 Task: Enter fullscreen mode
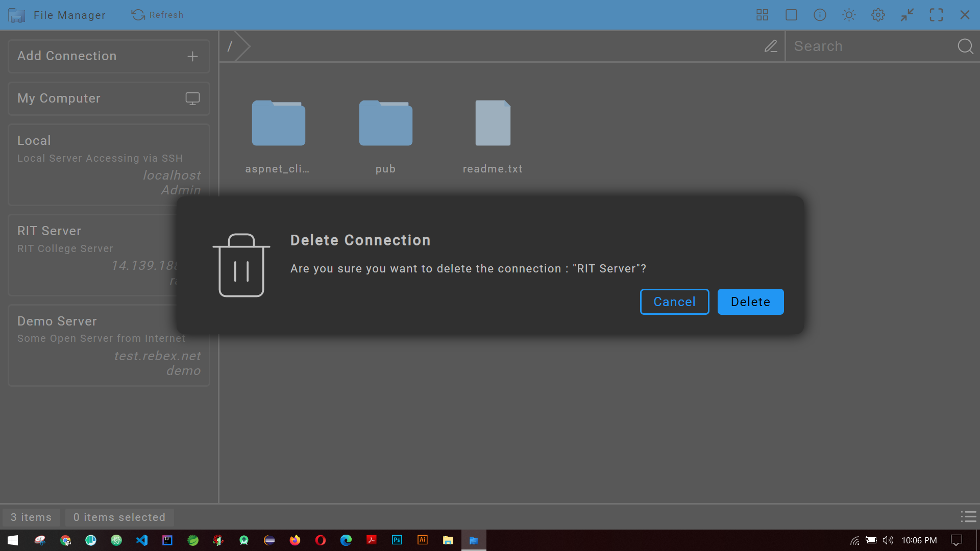(x=936, y=15)
